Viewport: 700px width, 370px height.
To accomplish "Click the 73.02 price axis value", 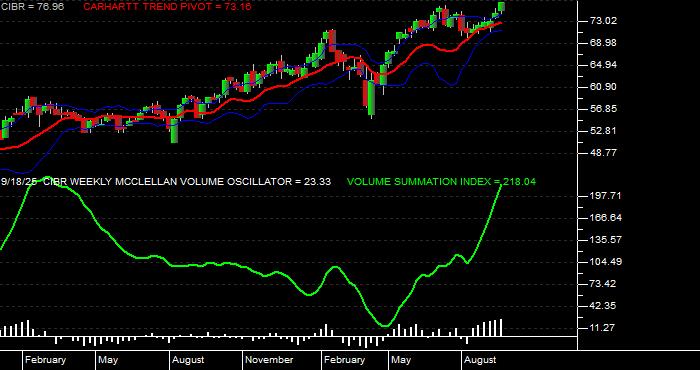I will coord(603,21).
